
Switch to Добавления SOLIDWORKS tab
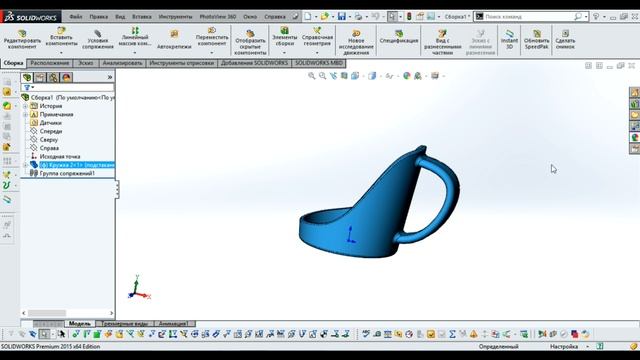254,63
